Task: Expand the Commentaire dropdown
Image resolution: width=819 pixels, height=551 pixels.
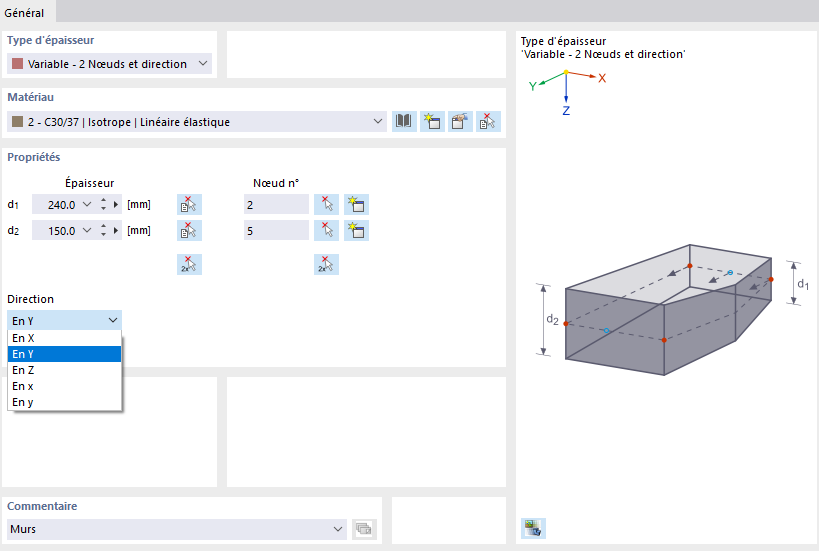Action: (x=338, y=529)
